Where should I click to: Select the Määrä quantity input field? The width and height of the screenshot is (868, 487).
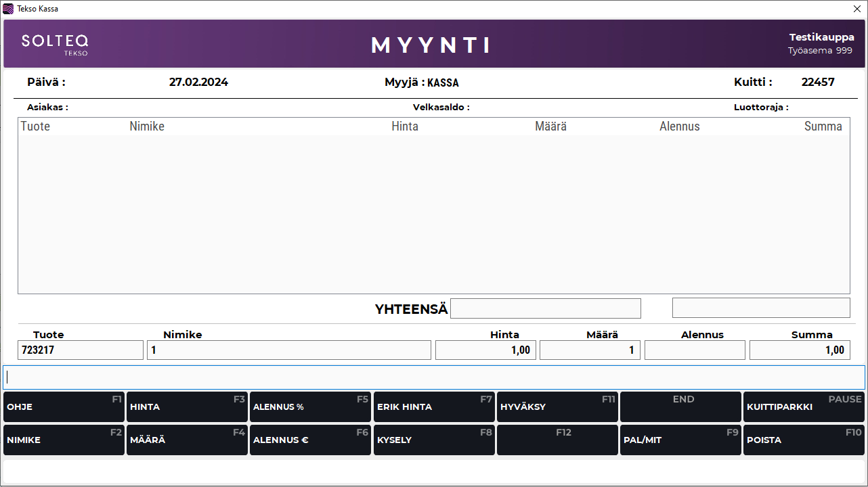(590, 350)
